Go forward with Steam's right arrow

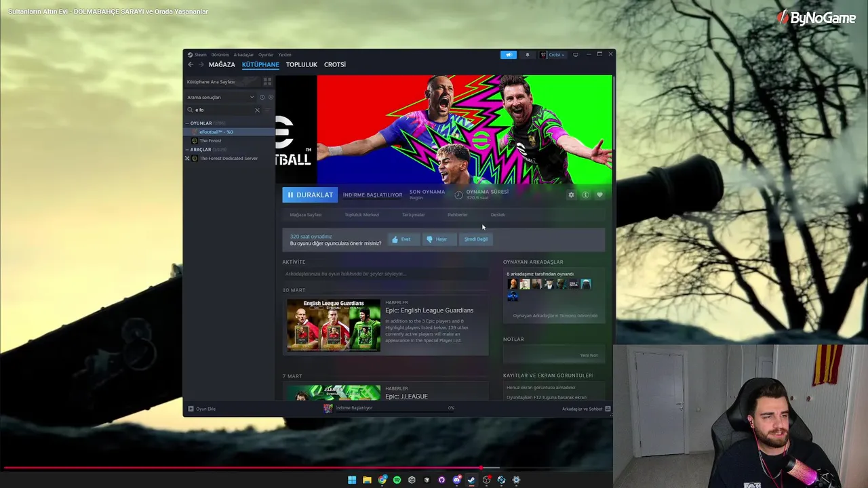click(201, 64)
